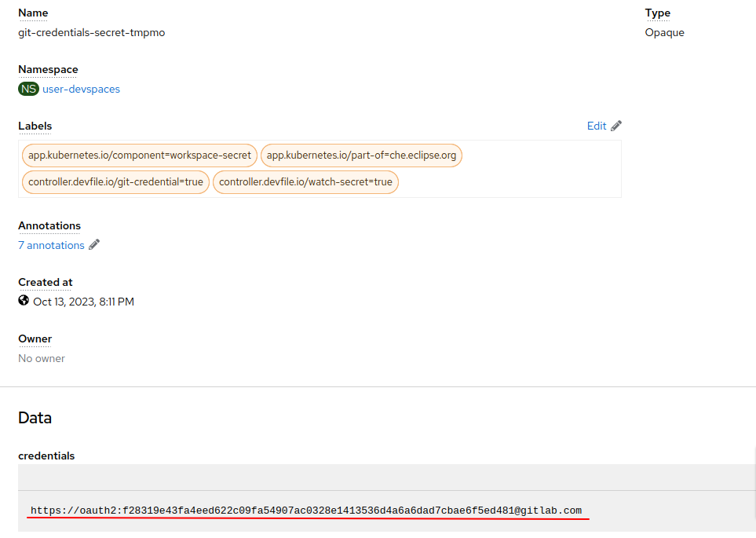Viewport: 756px width, 538px height.
Task: Click the Edit labels link
Action: coord(597,126)
